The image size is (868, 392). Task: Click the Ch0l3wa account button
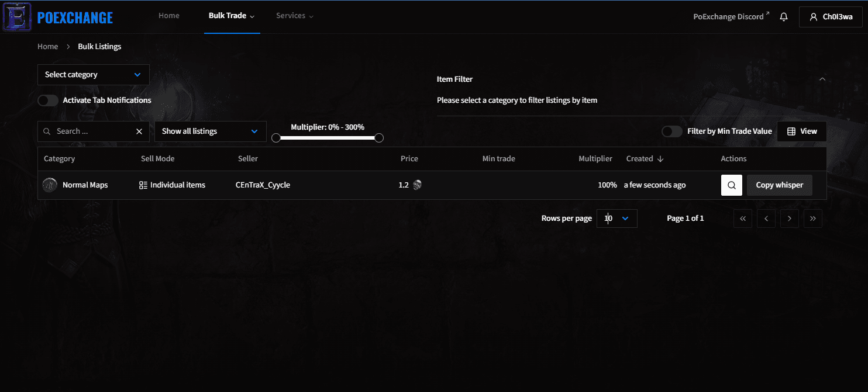(831, 17)
